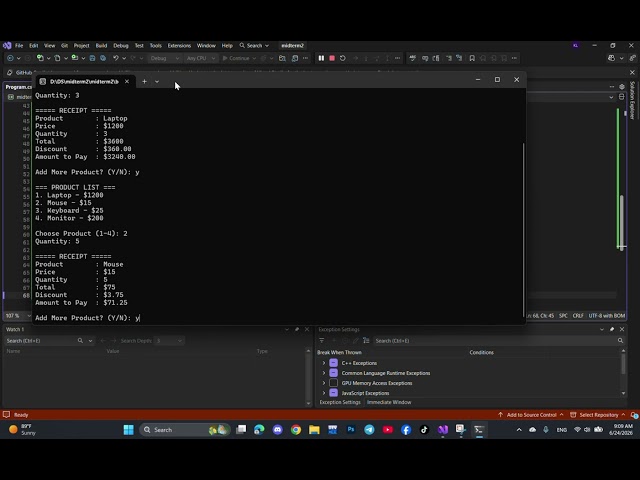This screenshot has height=480, width=640.
Task: Open the Help menu
Action: click(x=227, y=46)
